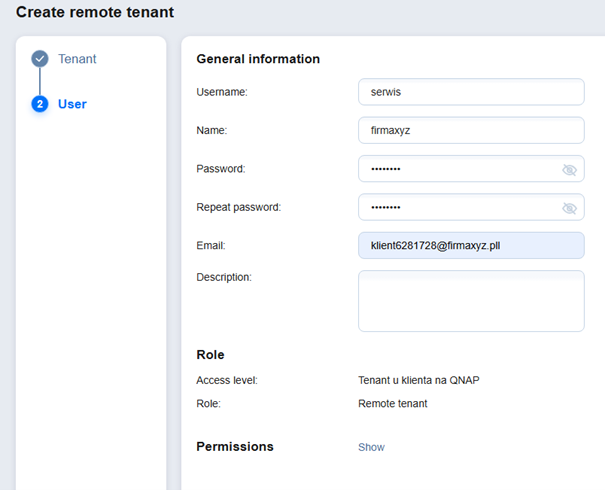This screenshot has width=605, height=490.
Task: Click the step 2 User circle icon
Action: (40, 104)
